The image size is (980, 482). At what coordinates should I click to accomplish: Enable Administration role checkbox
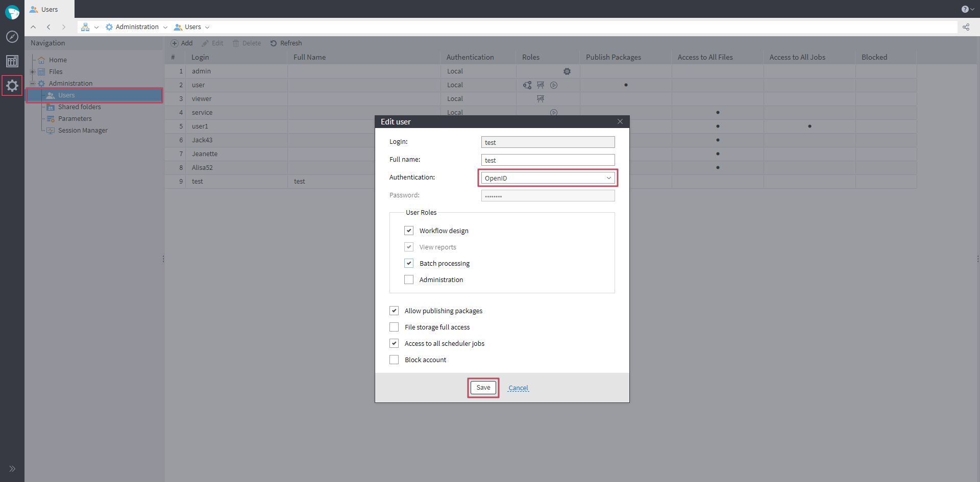(x=409, y=280)
